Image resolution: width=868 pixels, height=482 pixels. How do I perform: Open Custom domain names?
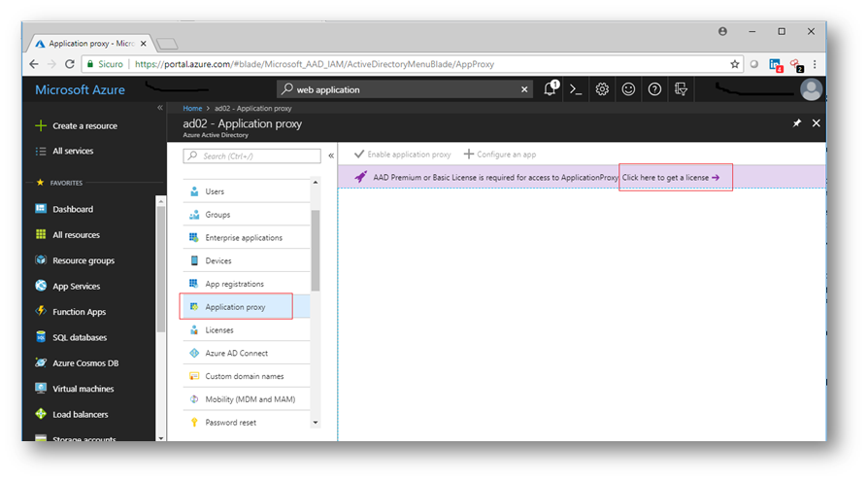[x=247, y=376]
